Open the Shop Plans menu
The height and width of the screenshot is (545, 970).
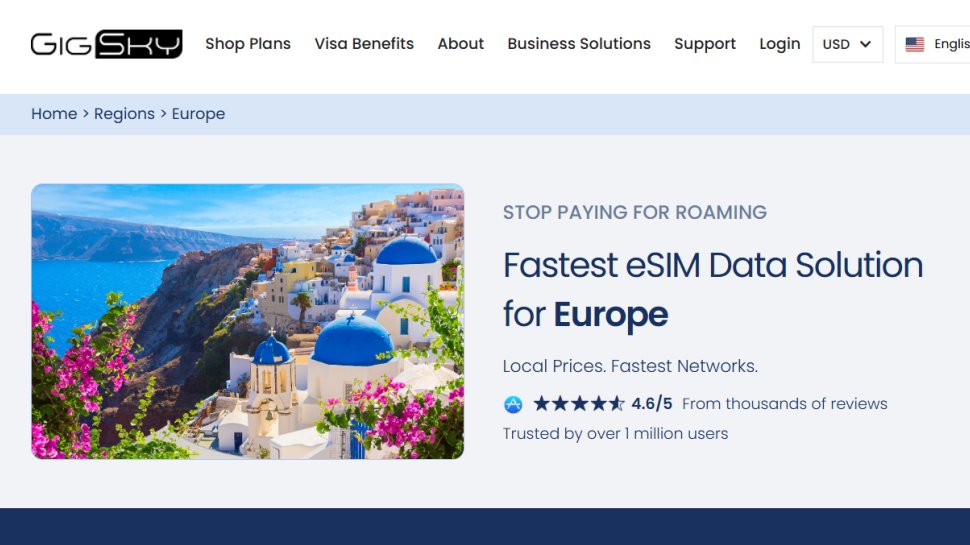248,44
